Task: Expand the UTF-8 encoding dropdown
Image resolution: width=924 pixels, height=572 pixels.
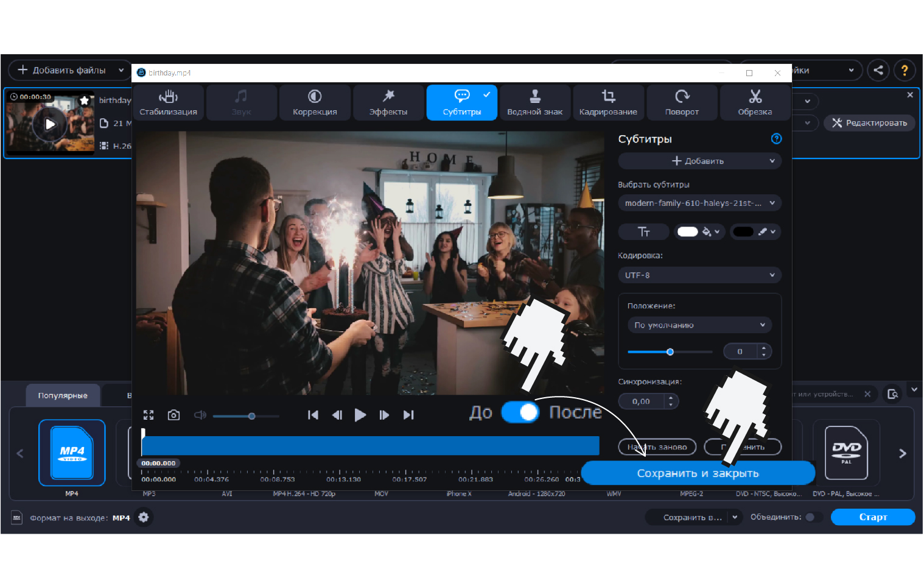Action: click(x=699, y=275)
